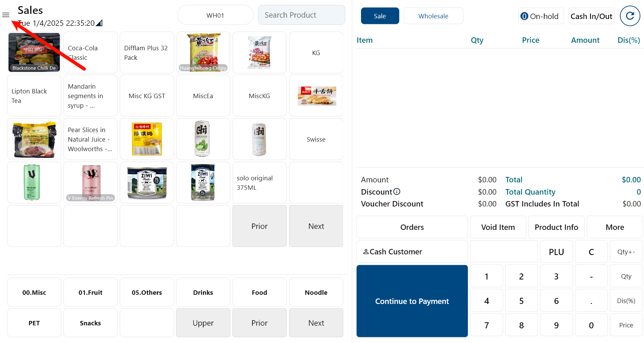This screenshot has height=343, width=644.
Task: Switch to Sale mode
Action: 380,16
